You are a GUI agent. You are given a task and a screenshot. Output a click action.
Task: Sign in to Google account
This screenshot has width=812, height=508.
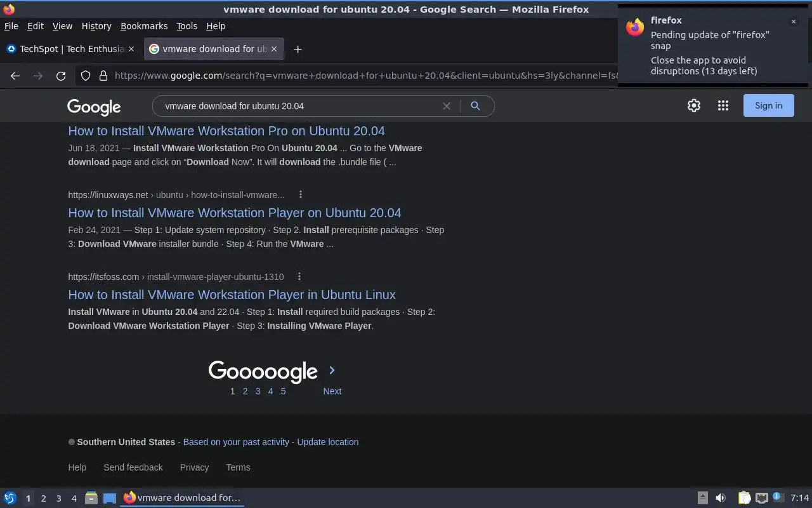point(768,106)
